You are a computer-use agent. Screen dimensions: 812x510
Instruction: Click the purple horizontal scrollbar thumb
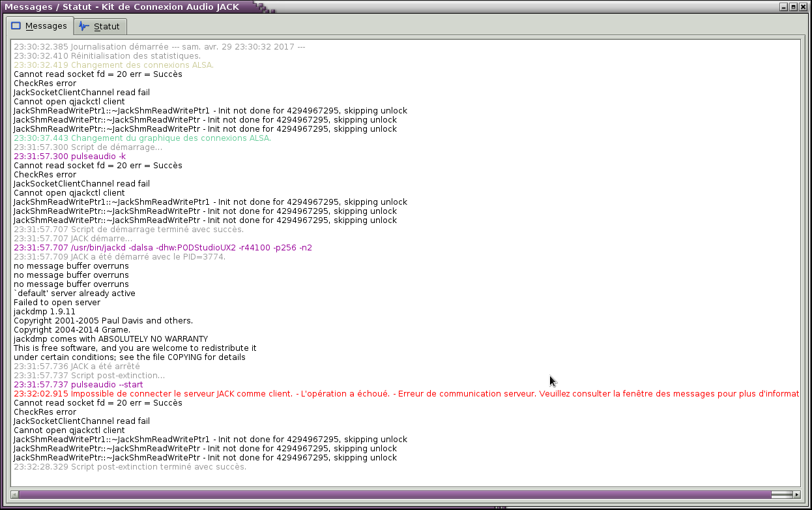coord(395,495)
